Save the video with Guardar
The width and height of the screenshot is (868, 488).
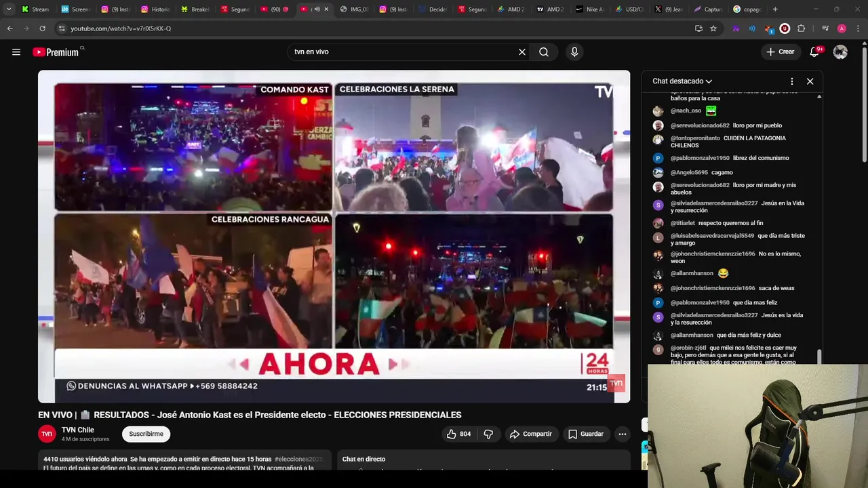tap(585, 434)
